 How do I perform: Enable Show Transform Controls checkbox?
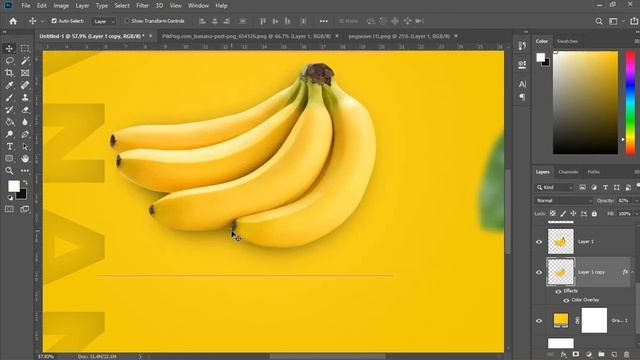click(x=127, y=21)
